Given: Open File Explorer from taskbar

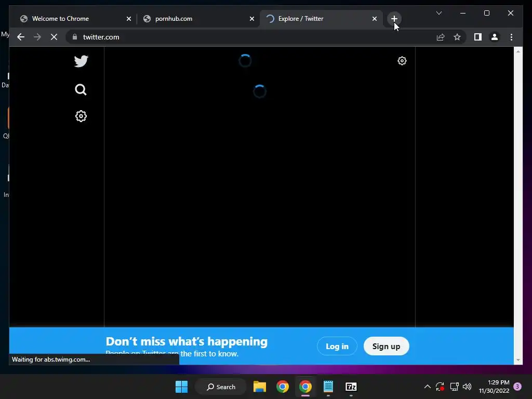Looking at the screenshot, I should [x=260, y=387].
